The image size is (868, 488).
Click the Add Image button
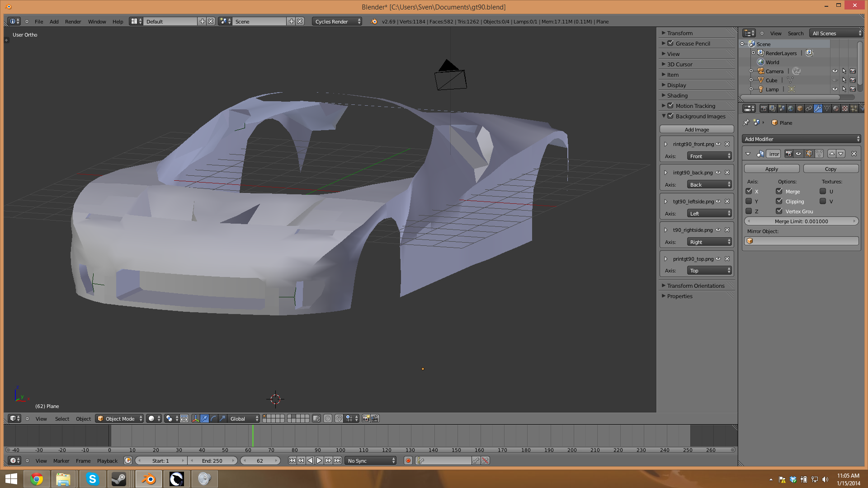(697, 130)
